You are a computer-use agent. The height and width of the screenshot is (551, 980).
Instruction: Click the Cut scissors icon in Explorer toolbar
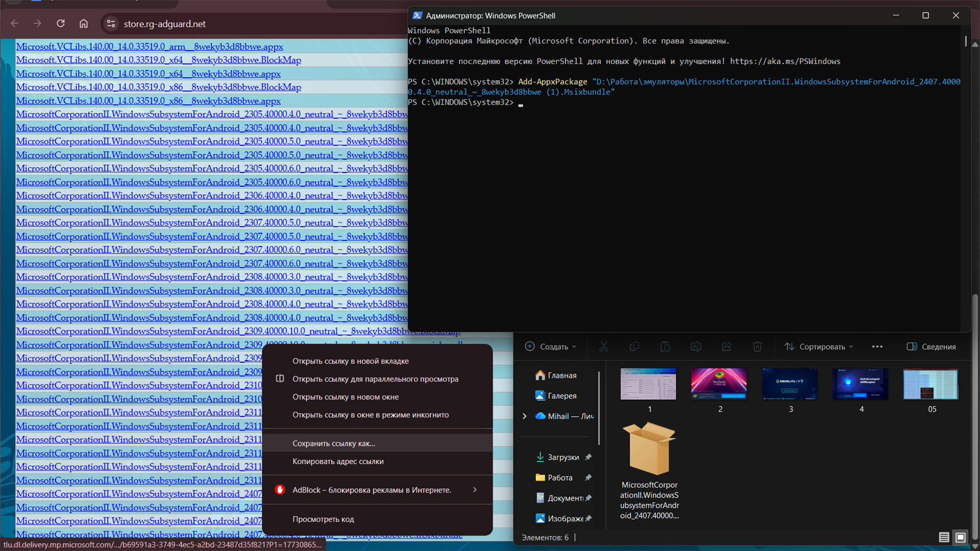pyautogui.click(x=604, y=346)
